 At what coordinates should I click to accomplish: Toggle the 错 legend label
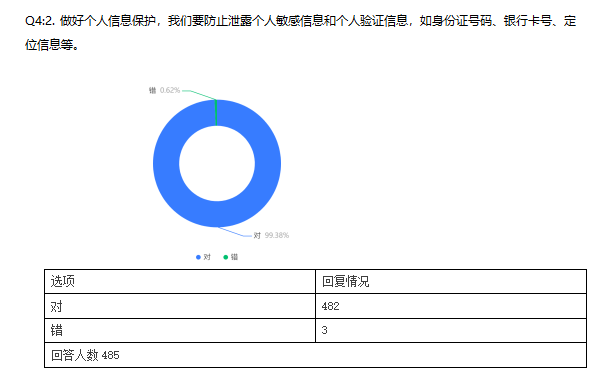coord(234,257)
